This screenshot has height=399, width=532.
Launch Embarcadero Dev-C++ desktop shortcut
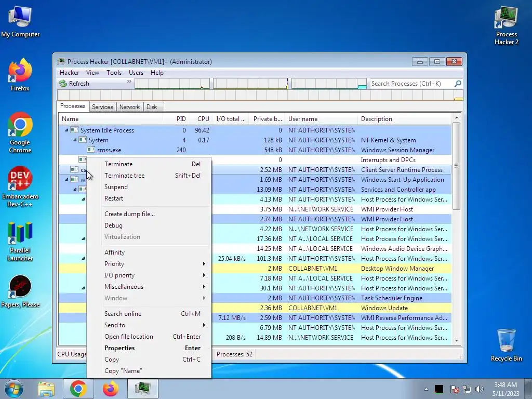click(20, 187)
